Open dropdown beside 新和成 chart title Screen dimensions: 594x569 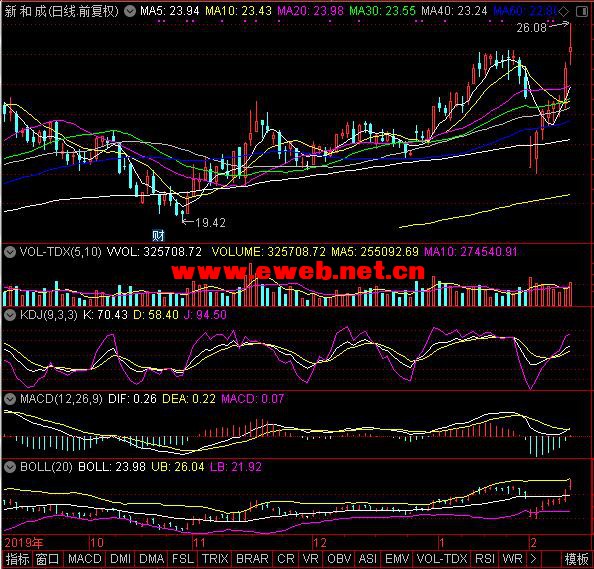point(130,11)
